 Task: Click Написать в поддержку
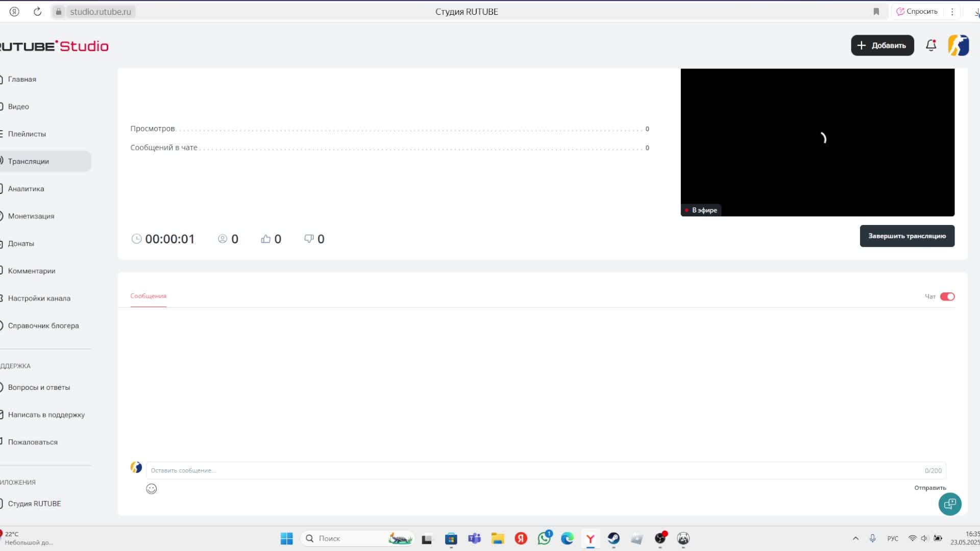pos(46,415)
